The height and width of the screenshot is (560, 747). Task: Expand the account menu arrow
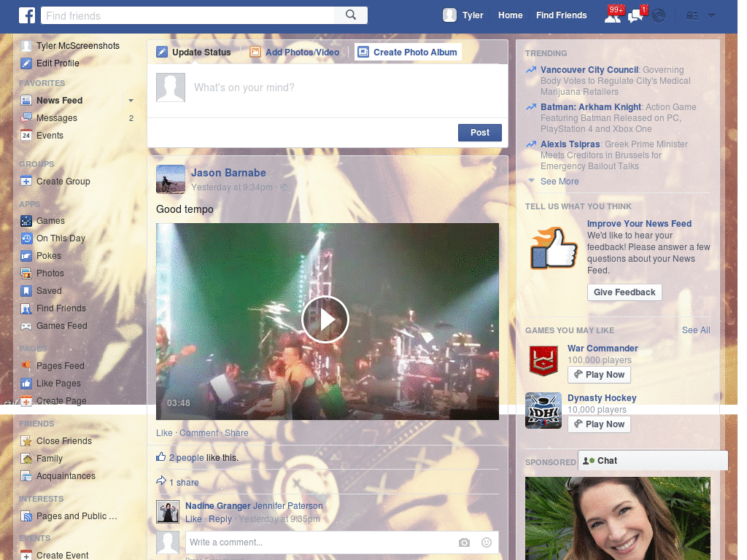coord(712,15)
